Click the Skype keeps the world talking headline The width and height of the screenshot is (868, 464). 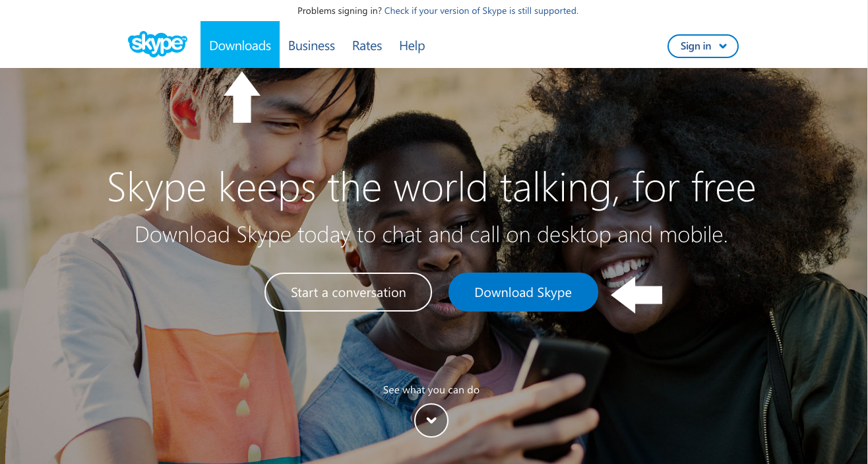click(x=431, y=187)
